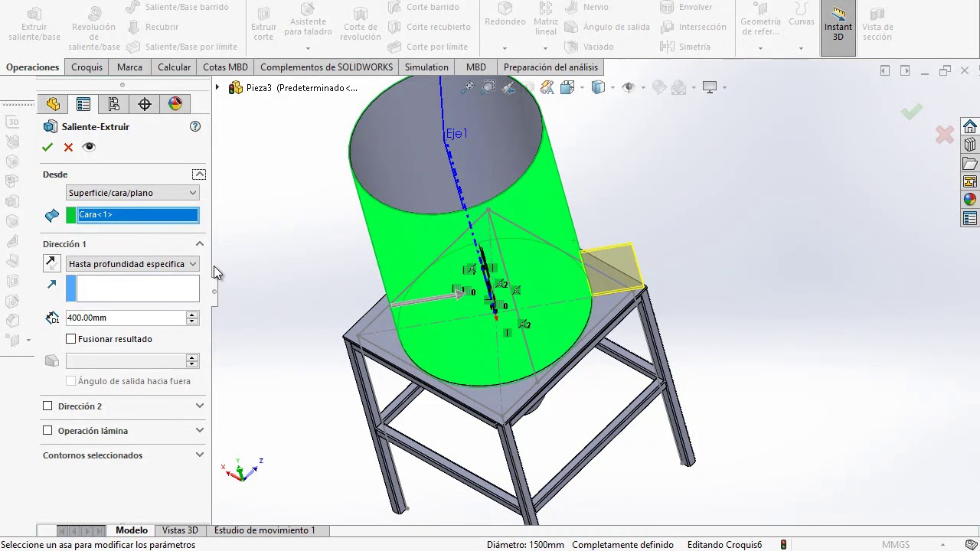Click the empty extrusion direction selection box

point(138,289)
